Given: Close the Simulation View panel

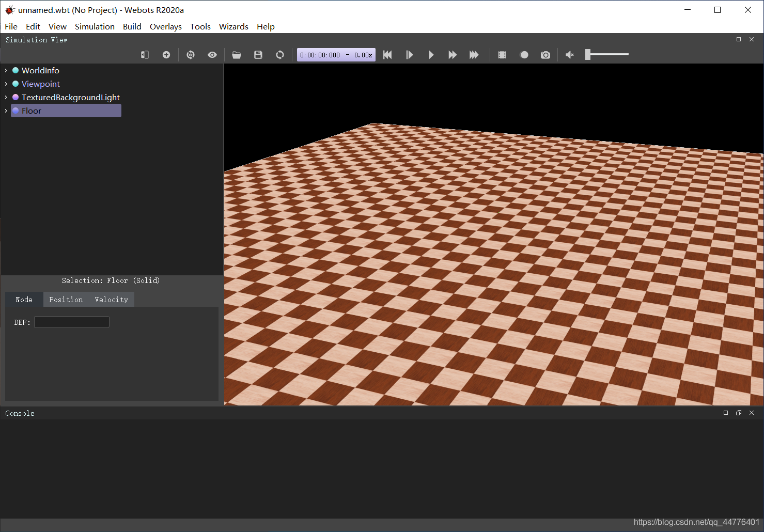Looking at the screenshot, I should [x=752, y=40].
